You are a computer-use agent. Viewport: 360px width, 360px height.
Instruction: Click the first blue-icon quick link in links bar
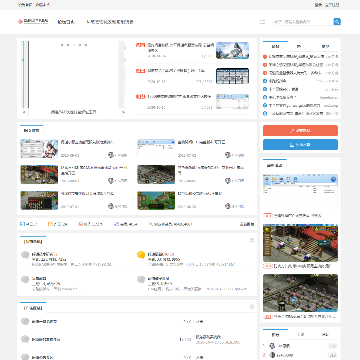(28, 224)
